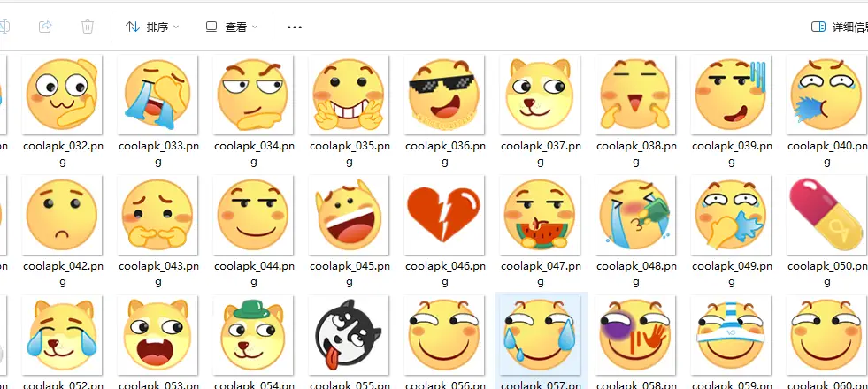Click the Share icon in the toolbar
This screenshot has height=389, width=868.
[46, 27]
